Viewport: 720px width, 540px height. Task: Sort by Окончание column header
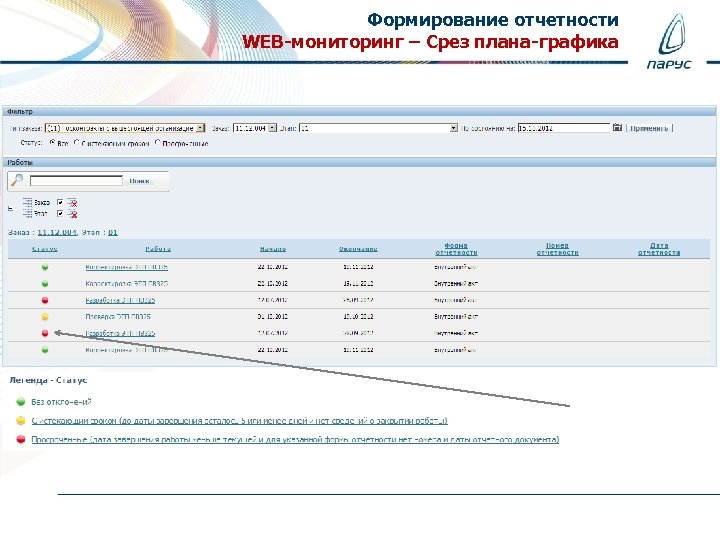point(358,249)
